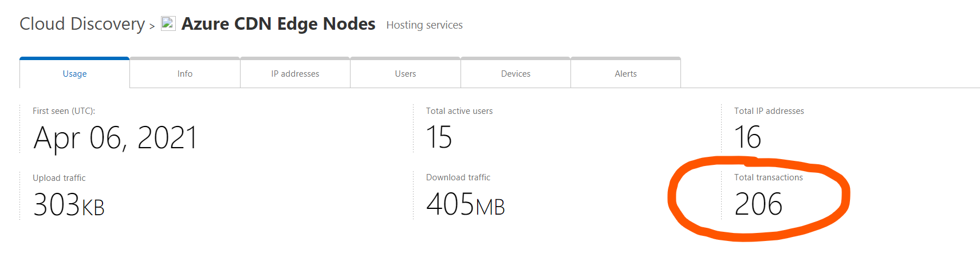Click the Azure CDN Edge Nodes app icon
The image size is (980, 257).
pyautogui.click(x=168, y=23)
